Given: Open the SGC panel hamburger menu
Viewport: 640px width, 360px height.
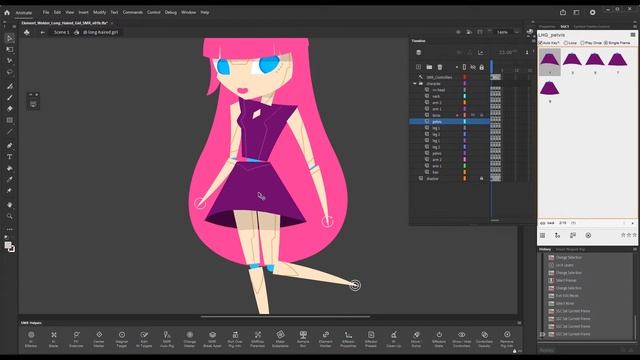Looking at the screenshot, I should tap(633, 35).
